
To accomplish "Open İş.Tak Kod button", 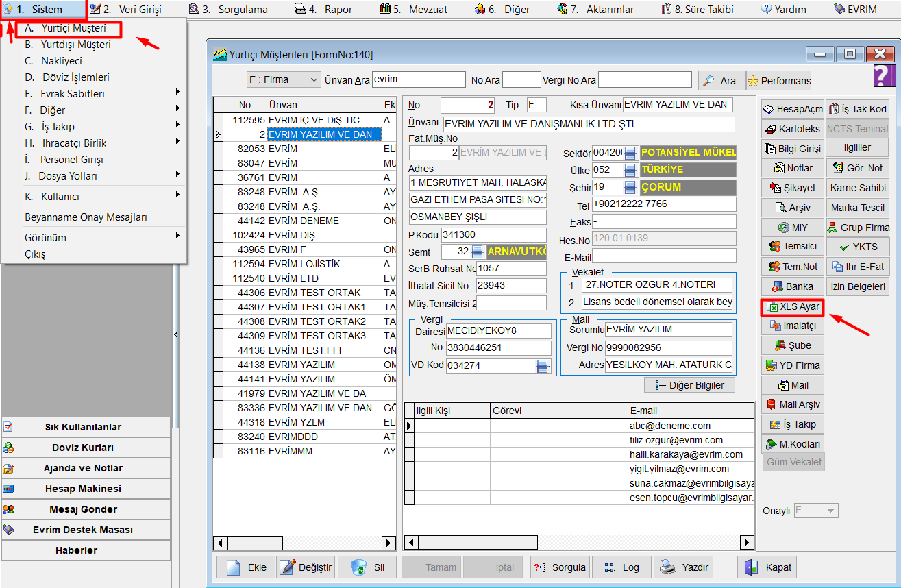I will 857,109.
